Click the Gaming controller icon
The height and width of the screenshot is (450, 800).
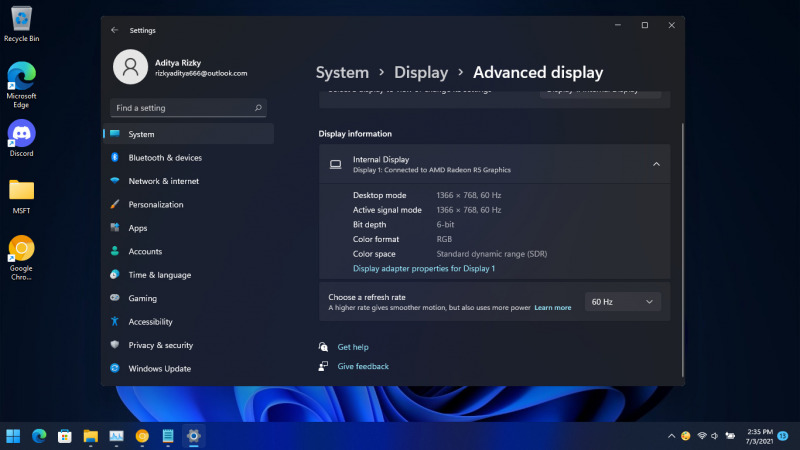point(115,297)
